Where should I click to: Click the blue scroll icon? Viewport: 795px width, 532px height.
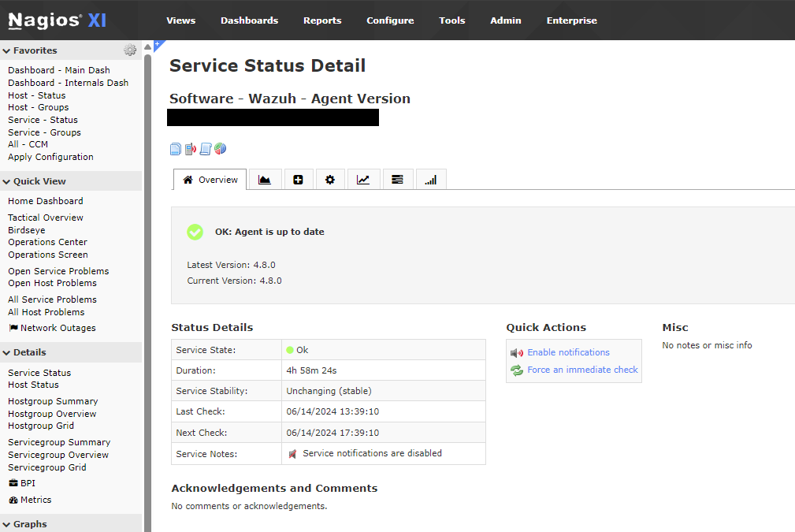[206, 149]
